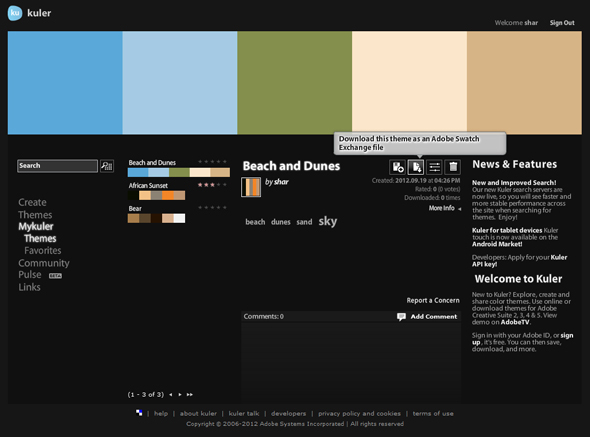Viewport: 590px width, 437px height.
Task: Go to next page arrow in pagination
Action: 180,394
